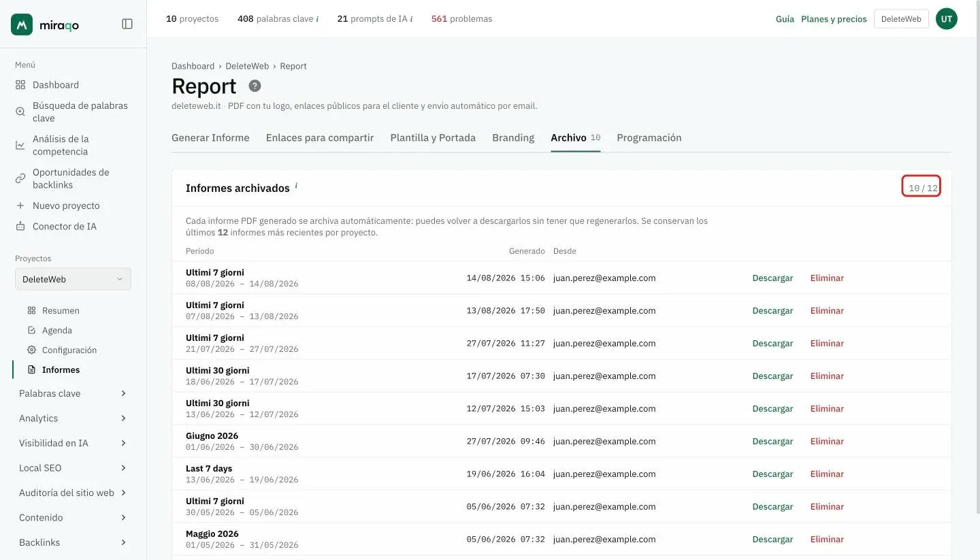Click the competitor analysis chart icon
Screen dimensions: 980x560
tap(20, 145)
